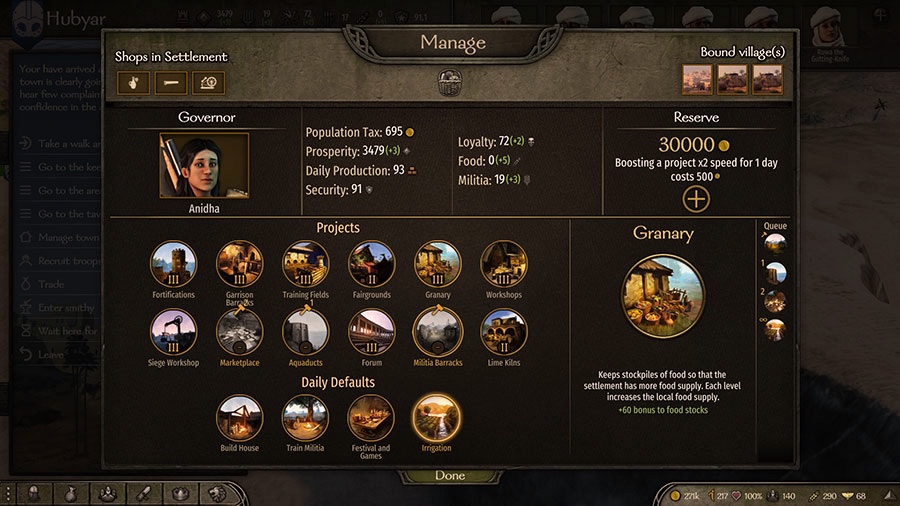Select the Trade menu option

pos(51,284)
